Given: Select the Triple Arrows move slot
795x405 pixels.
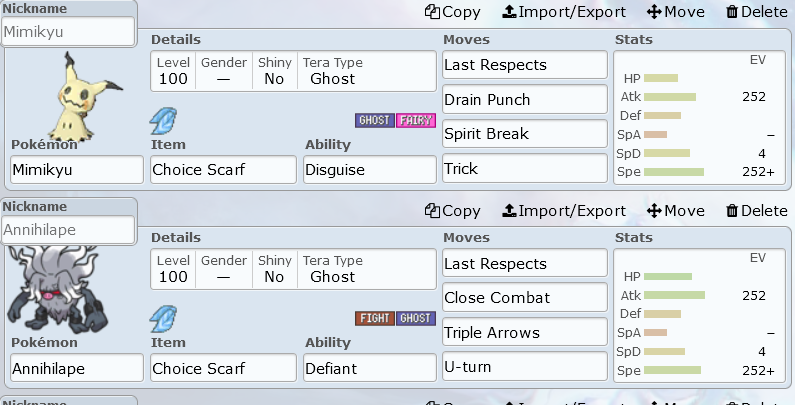Looking at the screenshot, I should click(x=525, y=332).
